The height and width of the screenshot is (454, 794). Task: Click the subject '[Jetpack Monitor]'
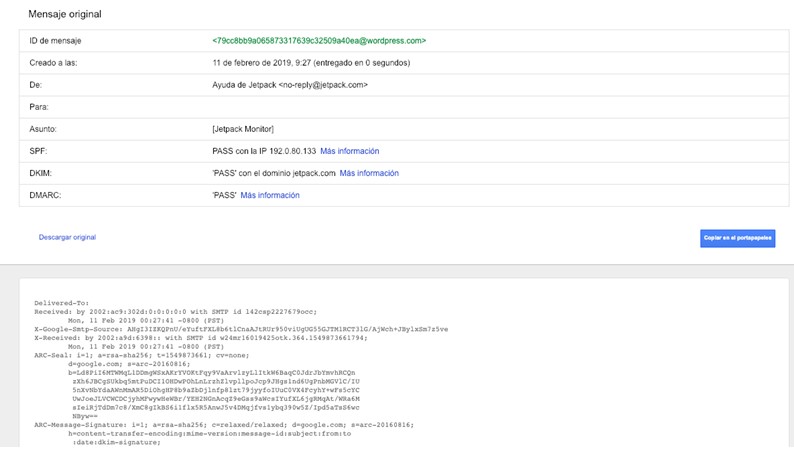(x=243, y=129)
